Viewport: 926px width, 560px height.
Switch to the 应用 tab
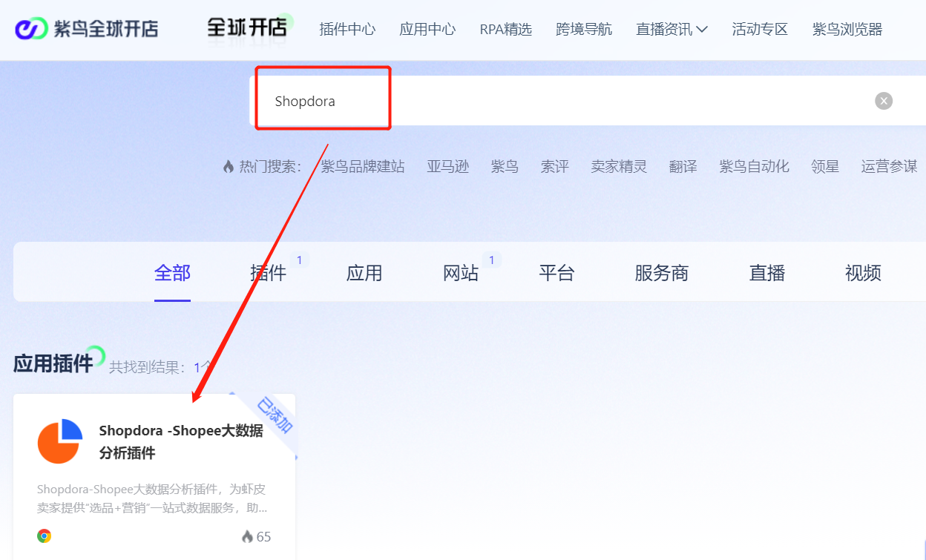pyautogui.click(x=364, y=273)
